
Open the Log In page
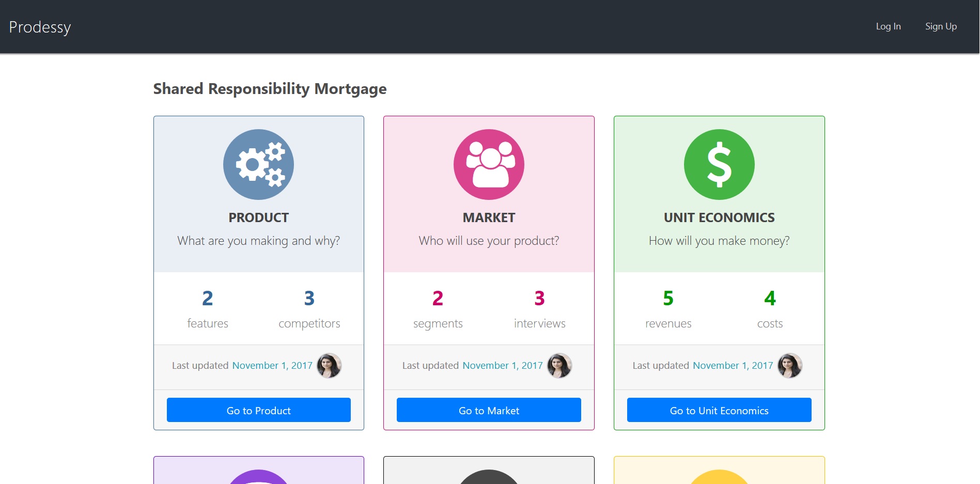[888, 26]
